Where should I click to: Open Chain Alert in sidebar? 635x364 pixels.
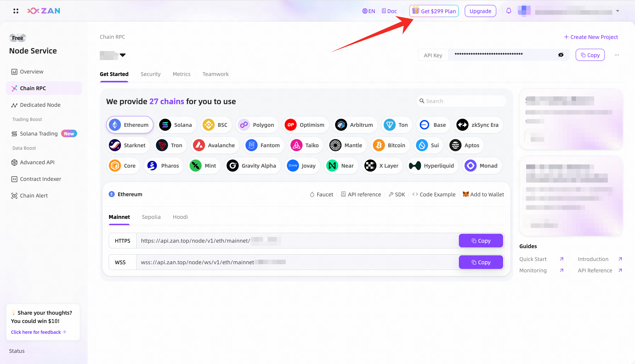33,195
